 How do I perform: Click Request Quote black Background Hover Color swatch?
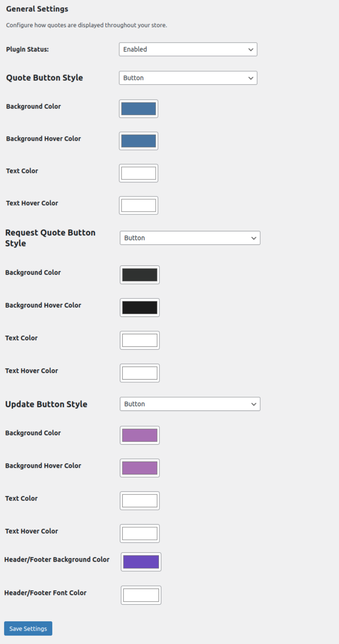click(139, 307)
